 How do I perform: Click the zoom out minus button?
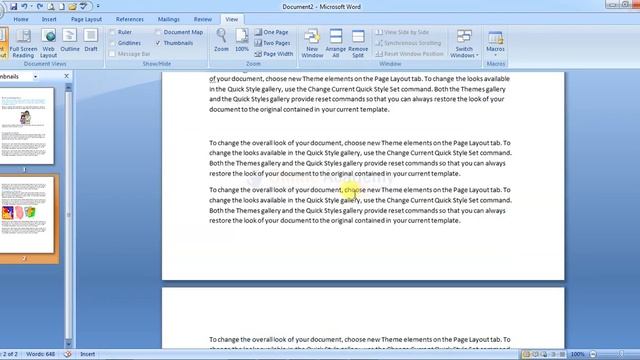593,354
